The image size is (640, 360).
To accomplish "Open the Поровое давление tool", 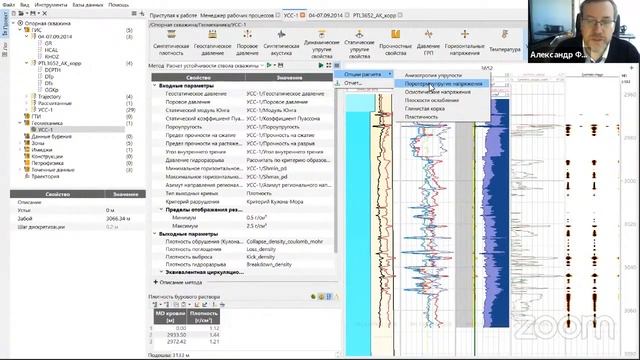I will [247, 42].
